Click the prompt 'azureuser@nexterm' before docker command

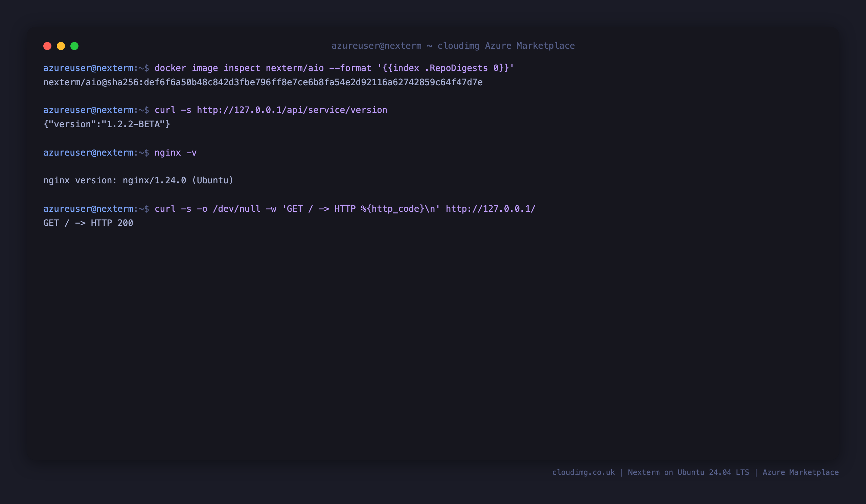coord(88,68)
